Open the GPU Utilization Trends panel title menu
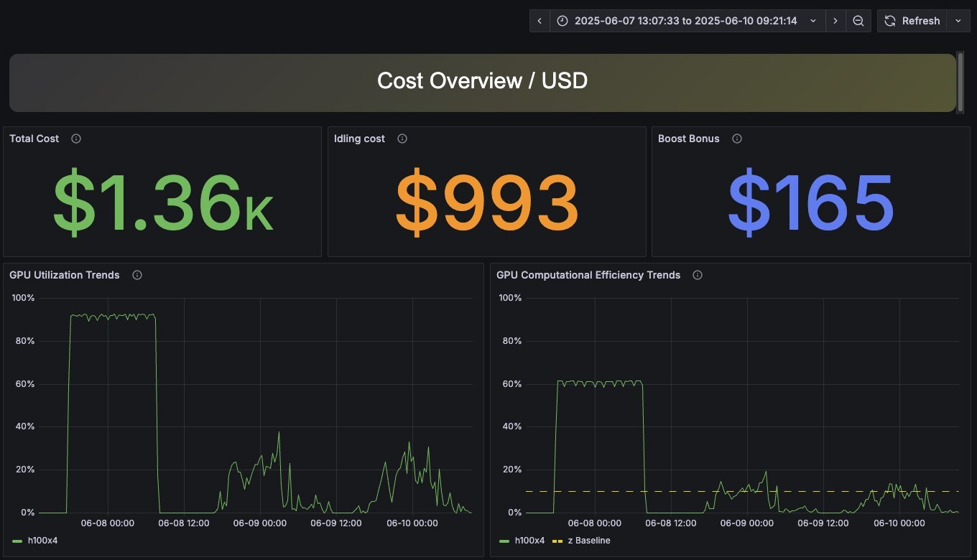Image resolution: width=977 pixels, height=560 pixels. point(65,275)
